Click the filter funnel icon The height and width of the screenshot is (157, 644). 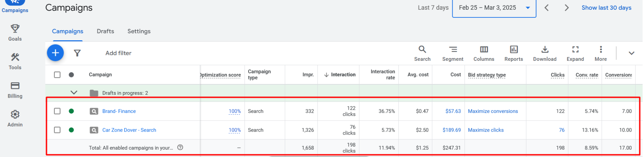77,53
